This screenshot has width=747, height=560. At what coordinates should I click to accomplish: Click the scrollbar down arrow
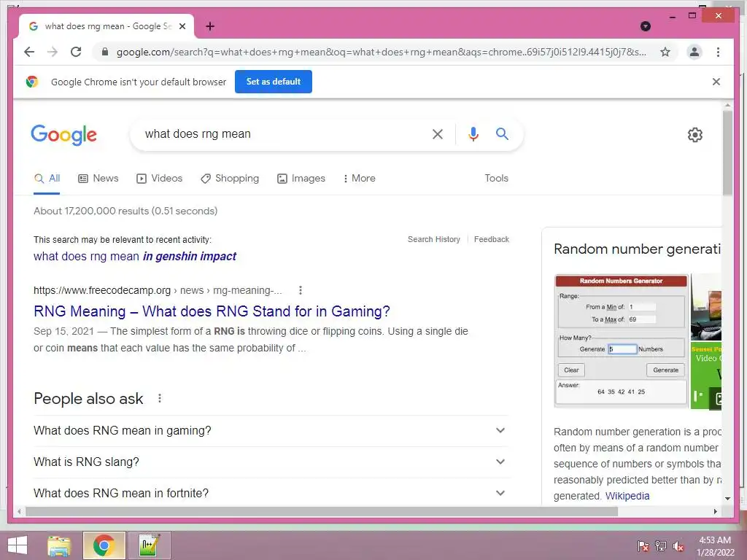(x=727, y=499)
